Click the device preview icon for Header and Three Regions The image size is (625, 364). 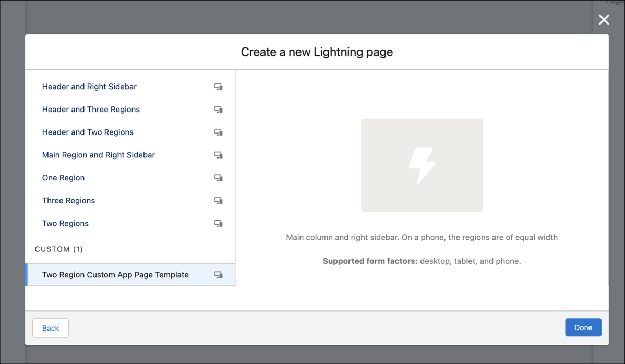tap(219, 110)
